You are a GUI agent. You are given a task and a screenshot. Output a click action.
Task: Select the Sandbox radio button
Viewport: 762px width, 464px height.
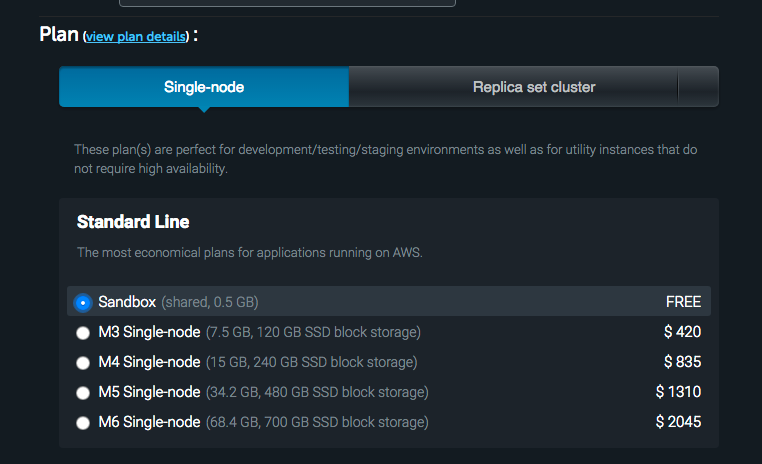pos(83,302)
